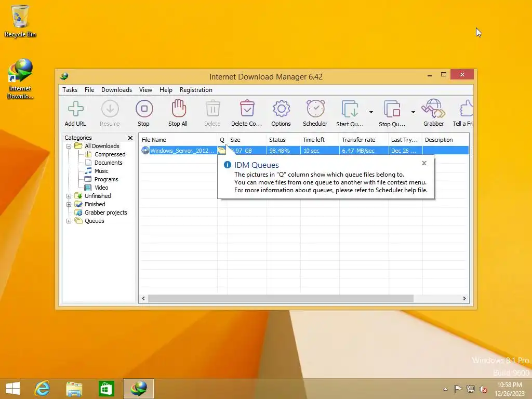Sort by Last Try column header
This screenshot has height=399, width=532.
[405, 140]
